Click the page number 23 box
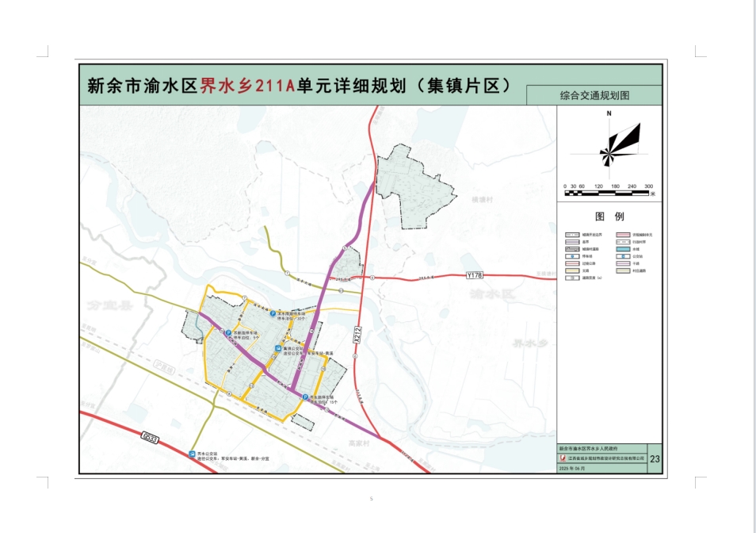The width and height of the screenshot is (756, 533). click(x=655, y=458)
